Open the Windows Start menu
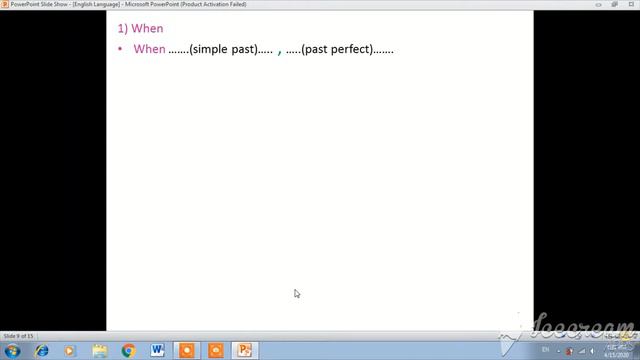This screenshot has height=360, width=640. (x=12, y=351)
